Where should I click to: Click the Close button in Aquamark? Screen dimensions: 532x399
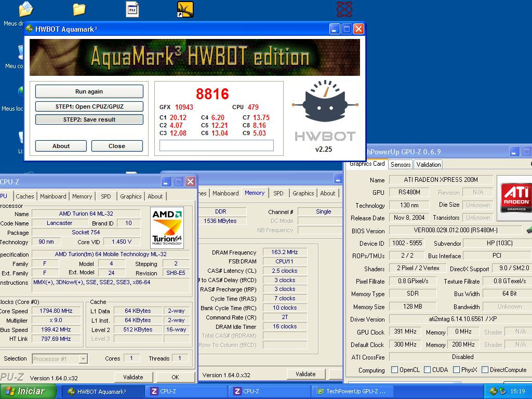117,146
